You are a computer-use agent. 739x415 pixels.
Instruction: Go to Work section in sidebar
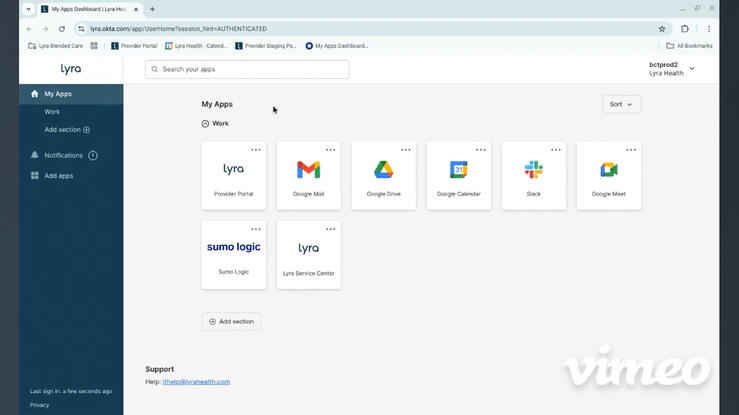click(52, 112)
